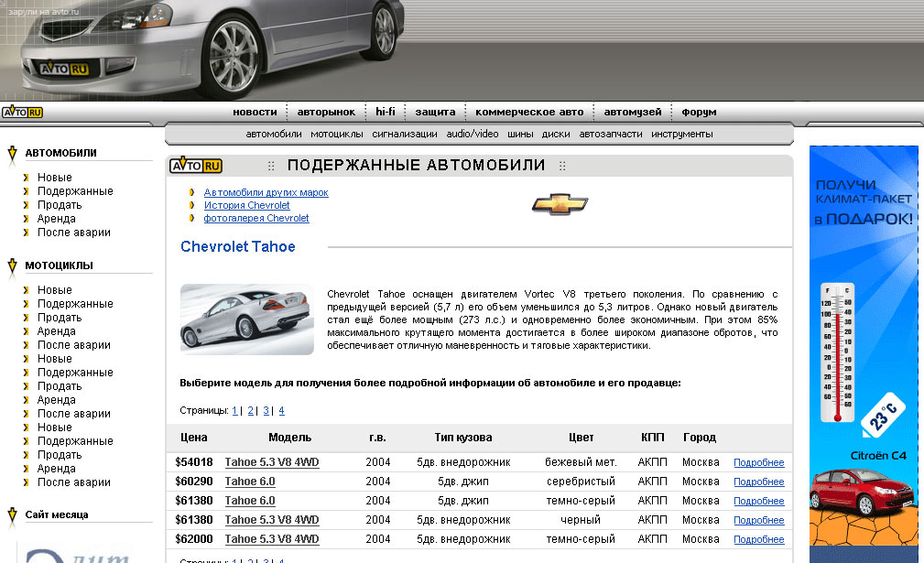The height and width of the screenshot is (563, 924).
Task: Select коммерческое авто in top menu
Action: (529, 112)
